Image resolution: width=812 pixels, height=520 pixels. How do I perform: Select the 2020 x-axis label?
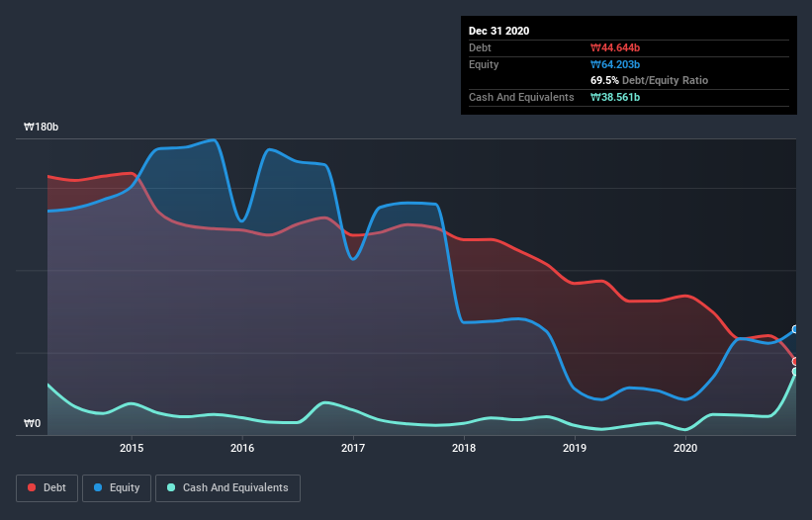tap(685, 448)
